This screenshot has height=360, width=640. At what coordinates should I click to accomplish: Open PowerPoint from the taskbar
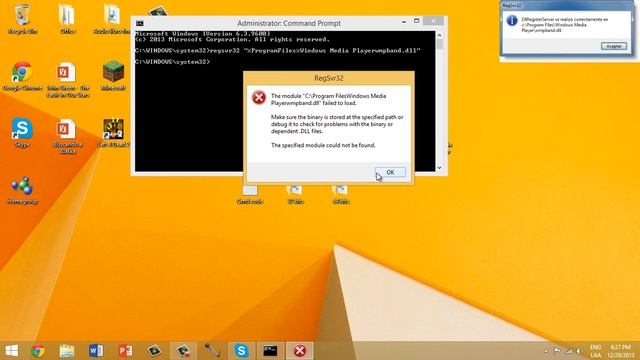125,351
